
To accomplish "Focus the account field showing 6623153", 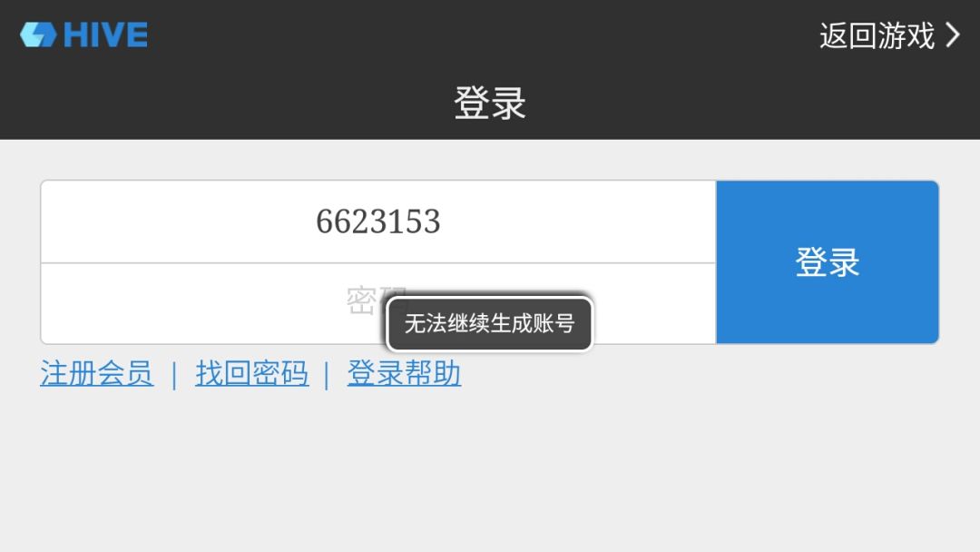I will click(x=378, y=222).
